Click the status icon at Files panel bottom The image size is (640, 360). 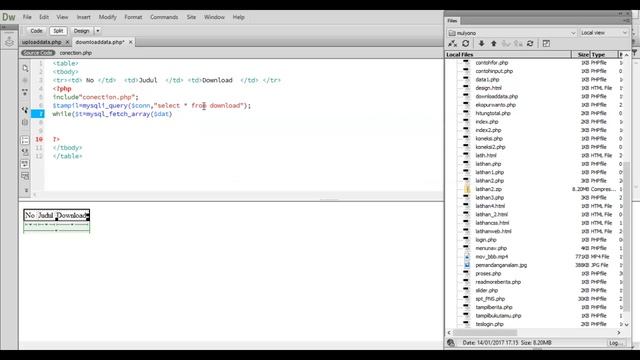click(x=451, y=343)
